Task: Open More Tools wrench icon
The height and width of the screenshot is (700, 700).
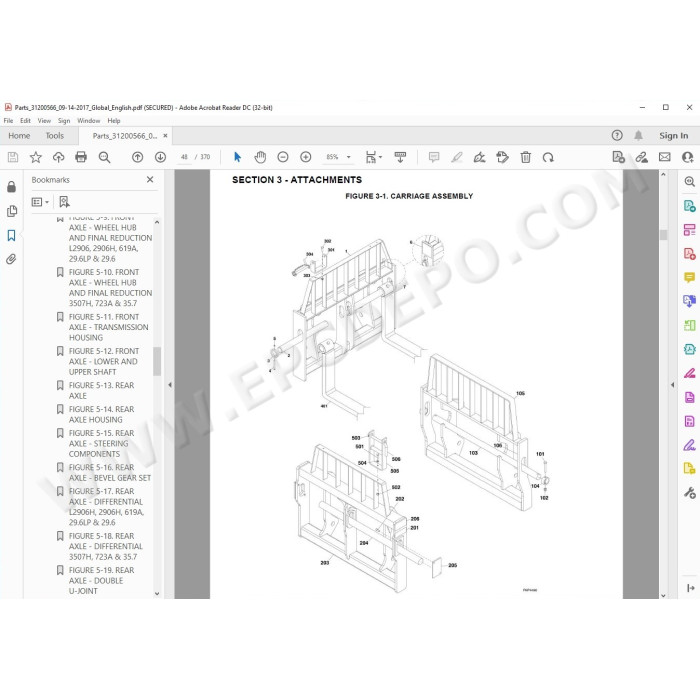Action: pos(689,493)
